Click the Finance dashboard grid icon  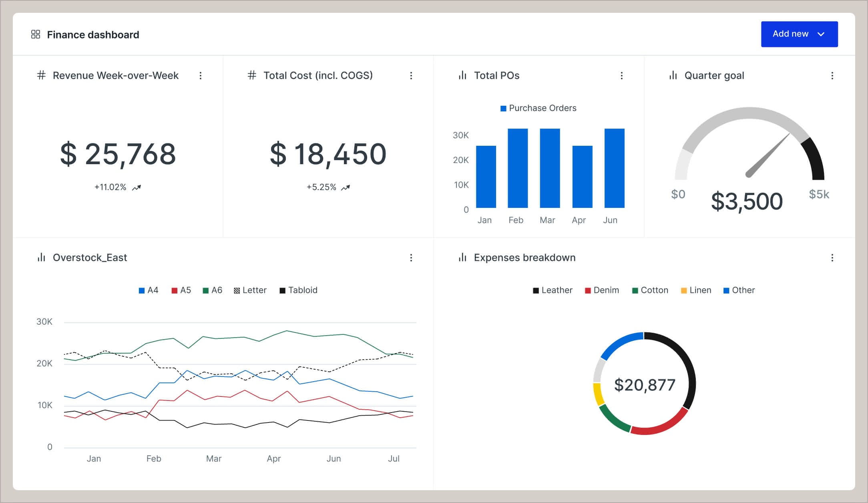click(x=36, y=34)
